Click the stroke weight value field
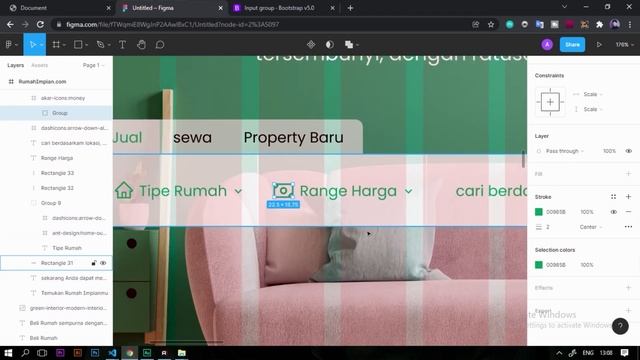640x360 pixels. [549, 227]
